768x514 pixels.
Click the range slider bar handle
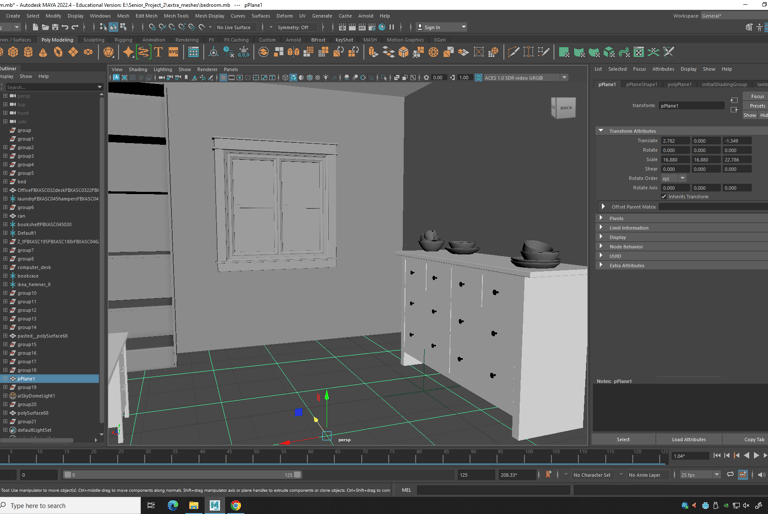click(x=182, y=475)
